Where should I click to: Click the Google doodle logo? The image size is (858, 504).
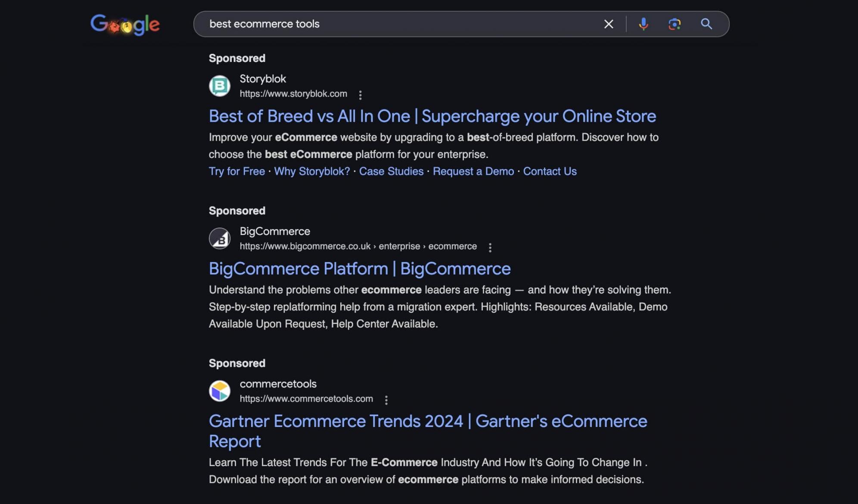click(x=125, y=25)
